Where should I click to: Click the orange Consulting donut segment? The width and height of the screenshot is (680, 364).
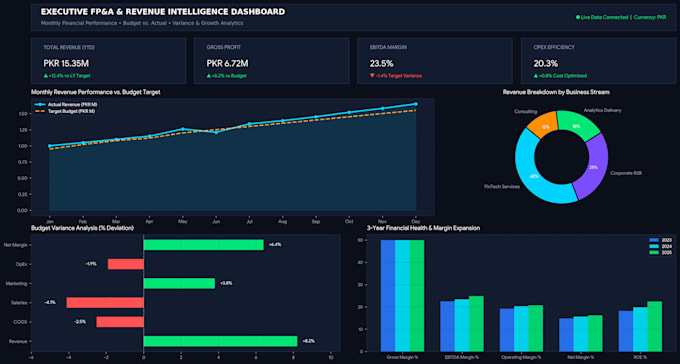[x=543, y=125]
